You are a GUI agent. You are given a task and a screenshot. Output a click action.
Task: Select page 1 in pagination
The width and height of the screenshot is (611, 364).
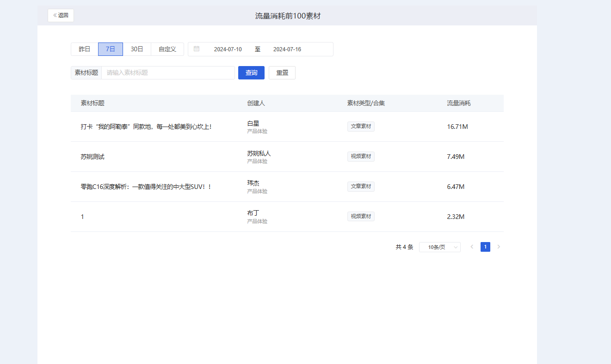click(x=485, y=247)
